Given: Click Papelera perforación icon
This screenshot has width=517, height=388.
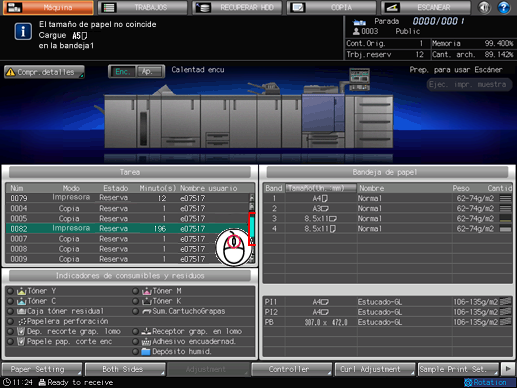Looking at the screenshot, I should [x=22, y=321].
